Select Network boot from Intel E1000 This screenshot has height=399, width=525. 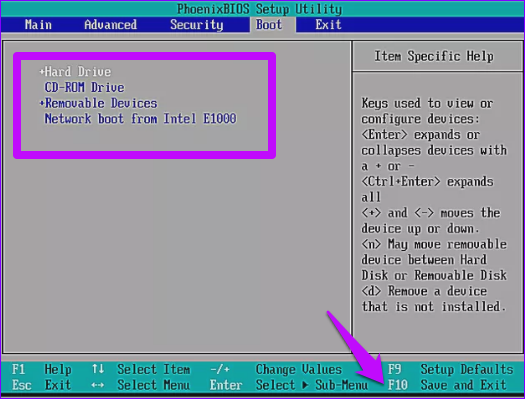141,118
